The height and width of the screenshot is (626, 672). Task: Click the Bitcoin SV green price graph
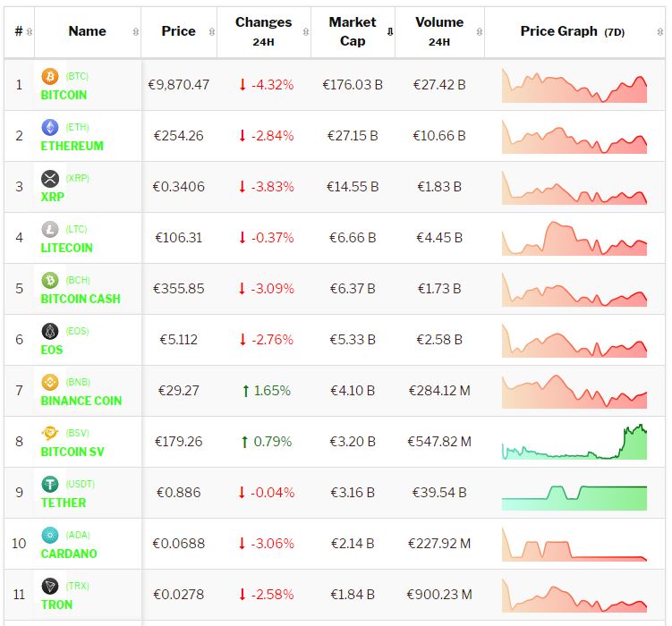pos(574,443)
